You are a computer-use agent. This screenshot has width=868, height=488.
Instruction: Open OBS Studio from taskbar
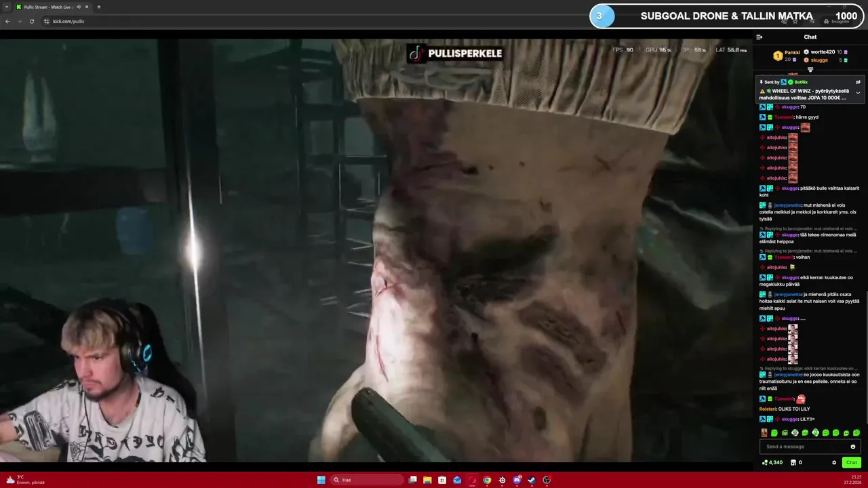coord(547,480)
